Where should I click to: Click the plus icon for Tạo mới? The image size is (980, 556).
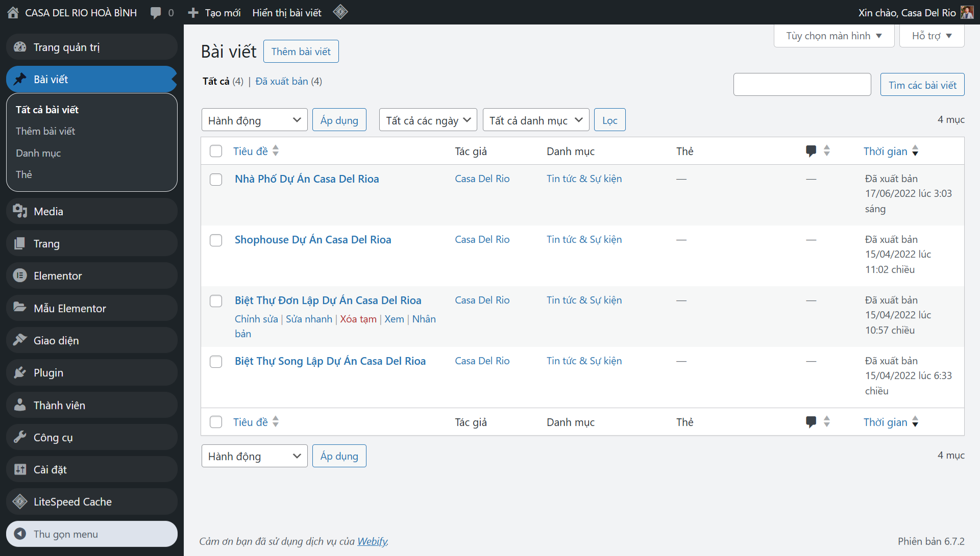193,13
